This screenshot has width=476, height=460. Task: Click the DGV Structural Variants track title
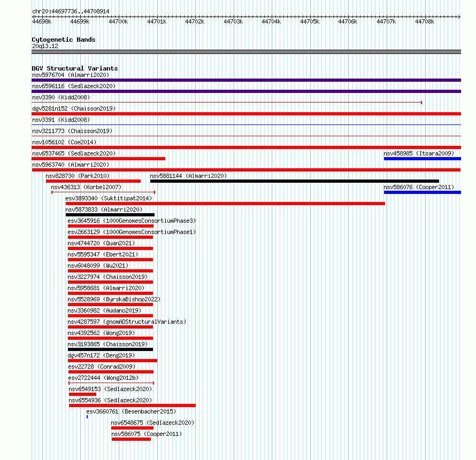click(x=75, y=68)
